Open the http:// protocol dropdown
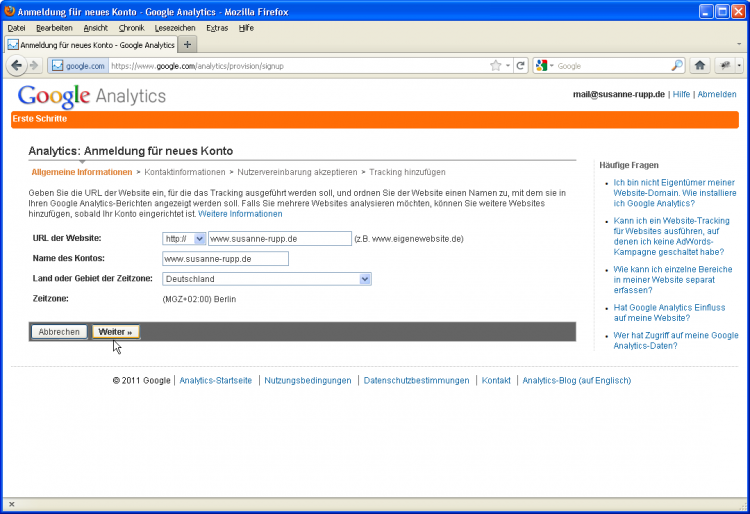 click(x=184, y=239)
